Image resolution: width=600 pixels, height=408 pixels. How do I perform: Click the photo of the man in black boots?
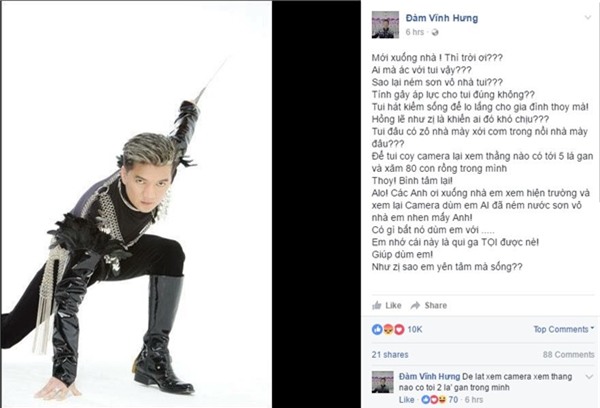[x=137, y=204]
